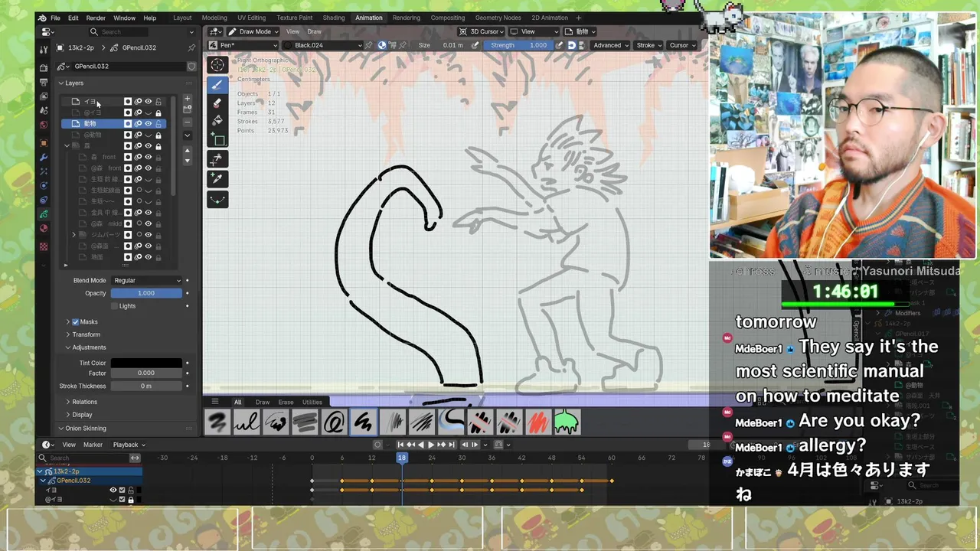Viewport: 980px width, 551px height.
Task: Toggle fake user shield for GPencil.032
Action: [191, 67]
